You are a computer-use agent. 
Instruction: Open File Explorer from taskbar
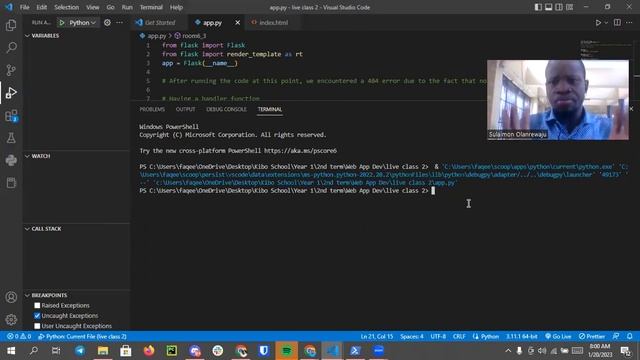pos(103,351)
